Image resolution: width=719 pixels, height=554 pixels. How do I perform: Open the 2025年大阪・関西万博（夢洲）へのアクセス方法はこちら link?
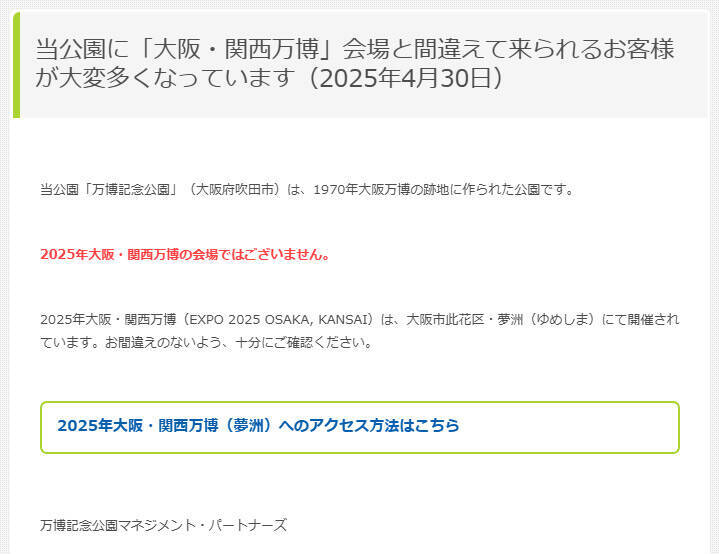tap(258, 426)
